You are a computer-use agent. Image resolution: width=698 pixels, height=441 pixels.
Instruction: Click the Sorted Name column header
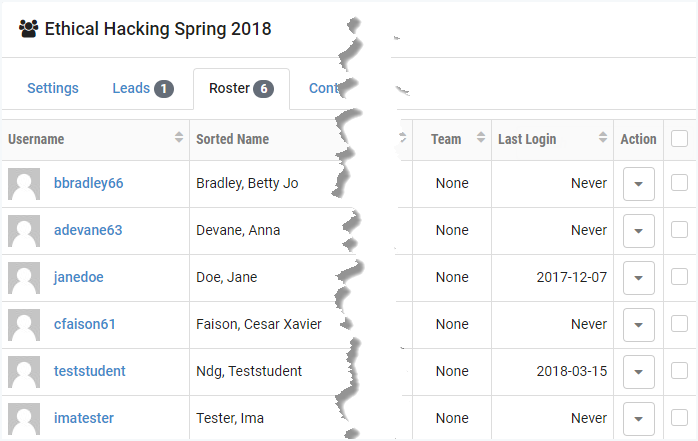click(x=233, y=140)
